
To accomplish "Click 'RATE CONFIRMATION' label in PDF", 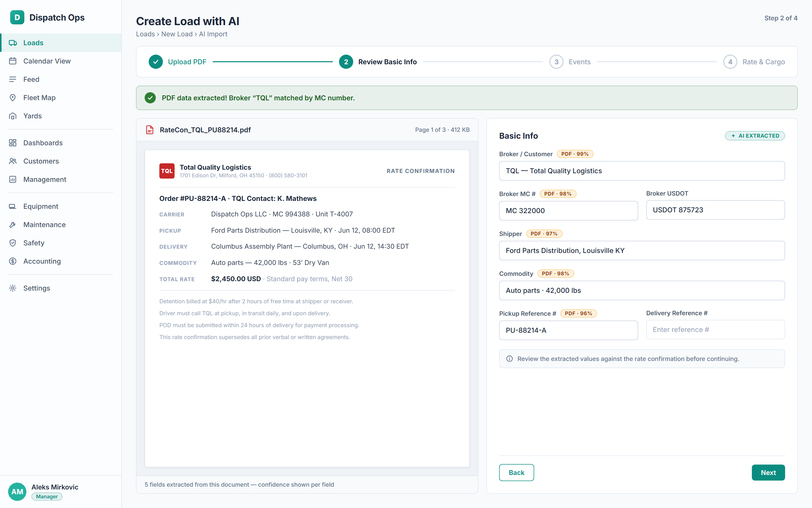I will tap(420, 171).
